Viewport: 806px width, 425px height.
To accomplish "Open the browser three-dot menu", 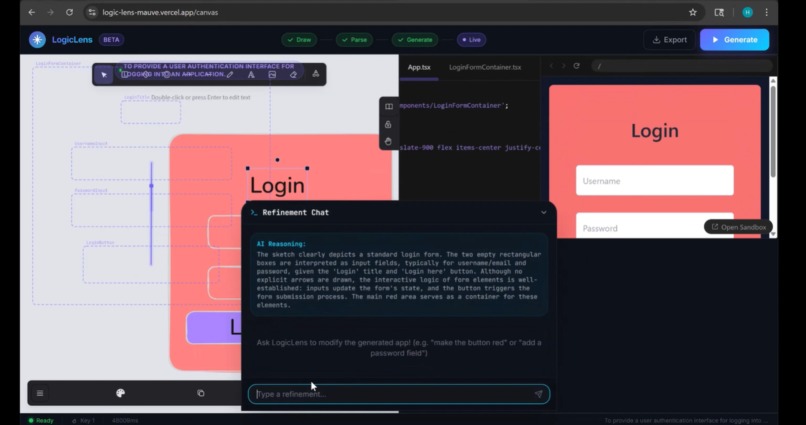I will click(766, 12).
